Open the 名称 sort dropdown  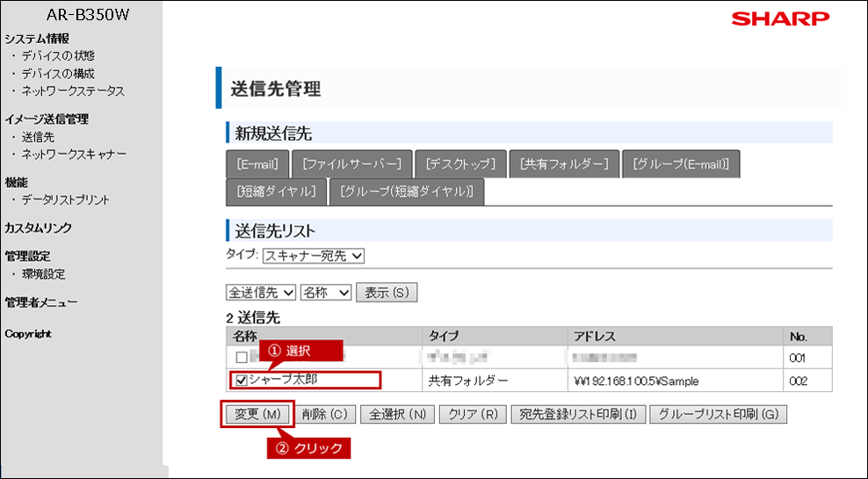coord(326,292)
